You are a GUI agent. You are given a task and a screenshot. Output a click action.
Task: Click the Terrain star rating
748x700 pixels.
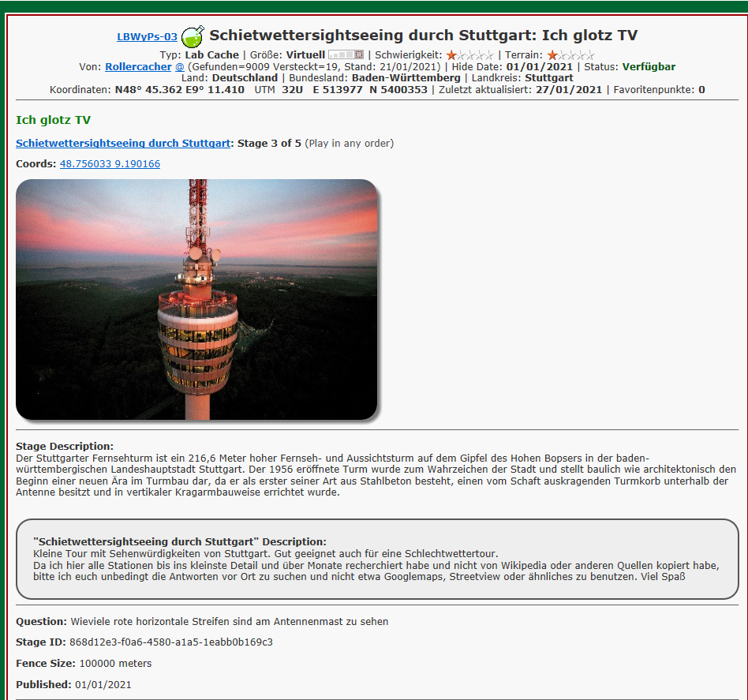tap(571, 55)
